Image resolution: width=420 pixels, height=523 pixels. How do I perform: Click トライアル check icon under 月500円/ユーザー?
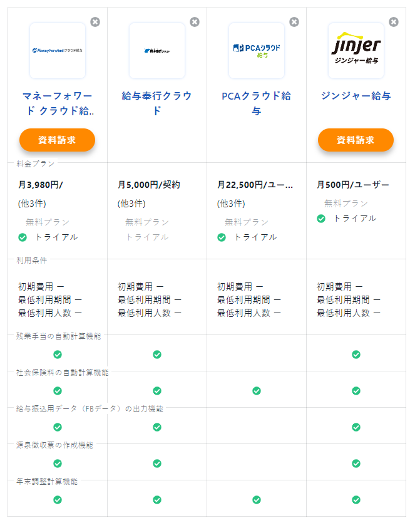click(x=321, y=219)
